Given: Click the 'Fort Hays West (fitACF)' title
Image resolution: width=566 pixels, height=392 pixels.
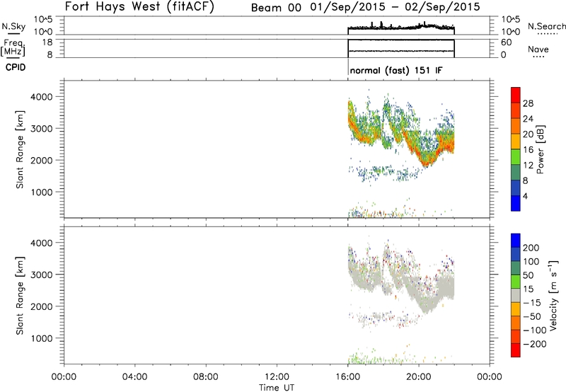Looking at the screenshot, I should pos(139,7).
